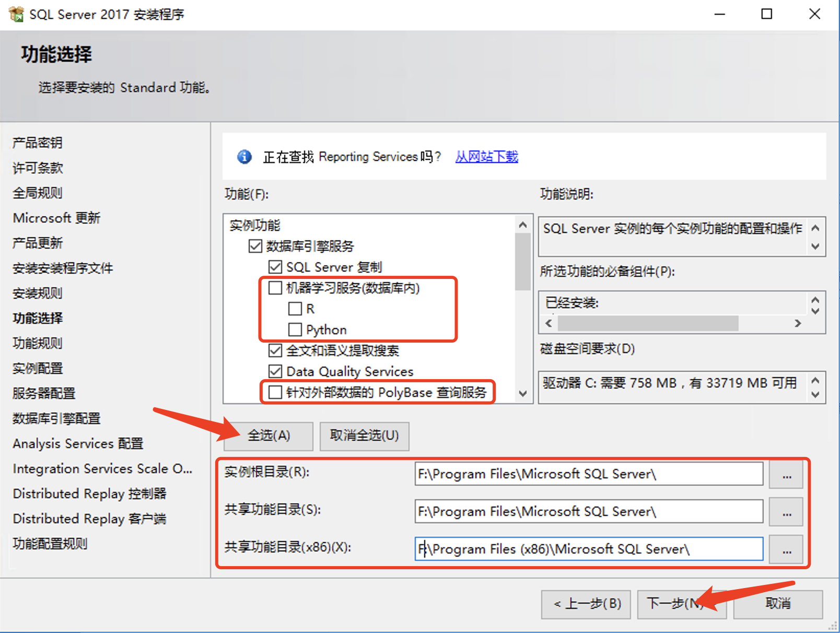Toggle the SQL Server 复制 checkbox
The image size is (840, 633).
[x=275, y=267]
